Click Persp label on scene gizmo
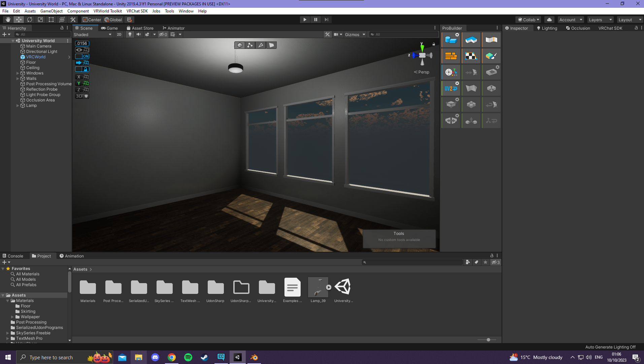 [x=423, y=72]
